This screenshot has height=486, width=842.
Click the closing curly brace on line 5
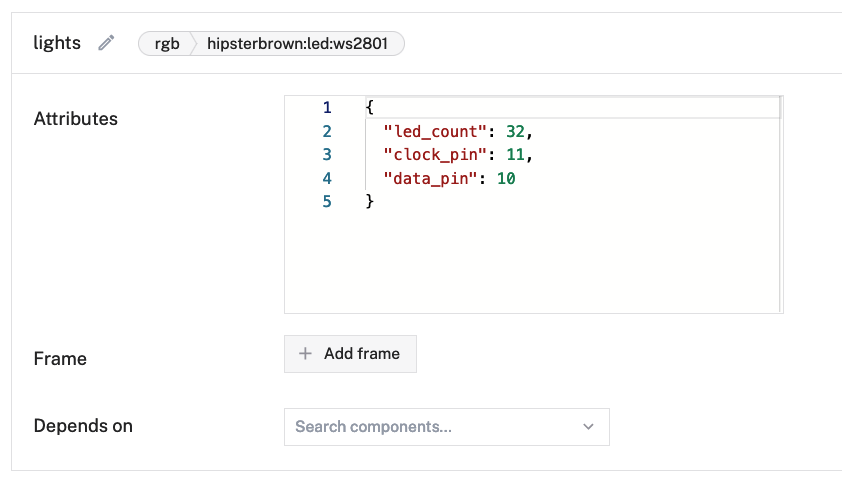tap(370, 203)
